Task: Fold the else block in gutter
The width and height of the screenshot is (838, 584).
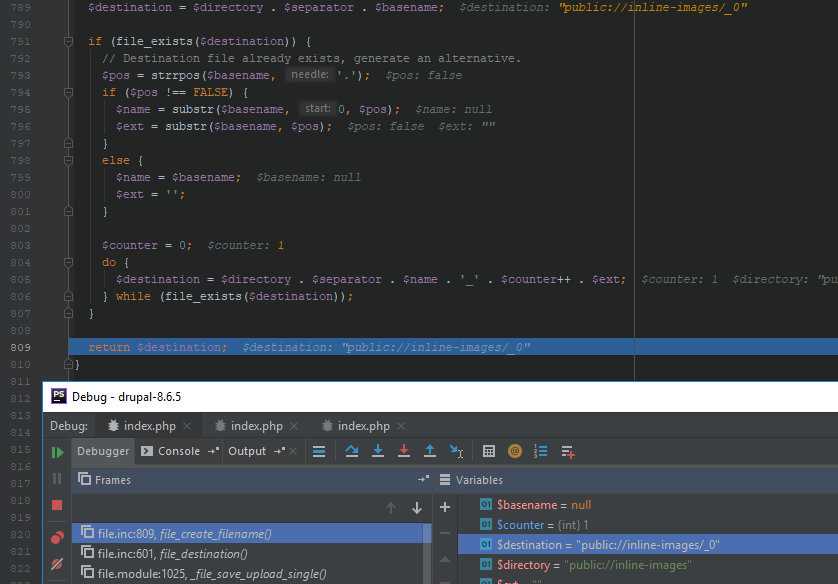Action: pos(67,160)
